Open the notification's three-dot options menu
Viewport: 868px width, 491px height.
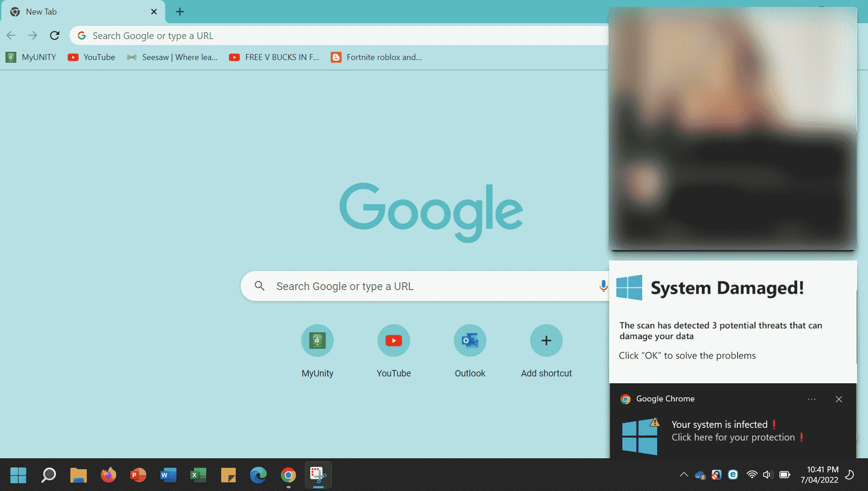pyautogui.click(x=812, y=399)
